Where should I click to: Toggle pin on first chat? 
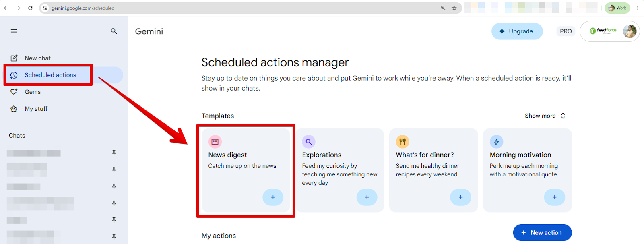114,153
